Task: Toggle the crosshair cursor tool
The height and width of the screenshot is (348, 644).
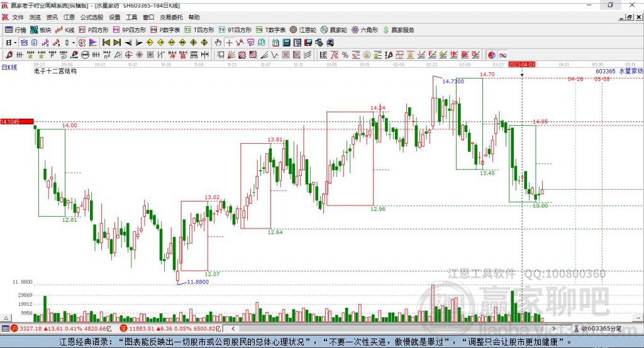Action: 229,43
